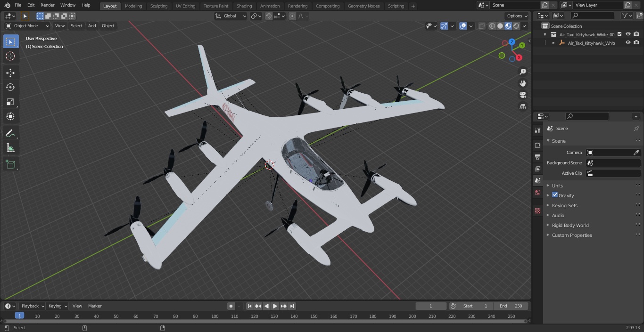The width and height of the screenshot is (644, 332).
Task: Select the Measure tool
Action: pyautogui.click(x=10, y=148)
